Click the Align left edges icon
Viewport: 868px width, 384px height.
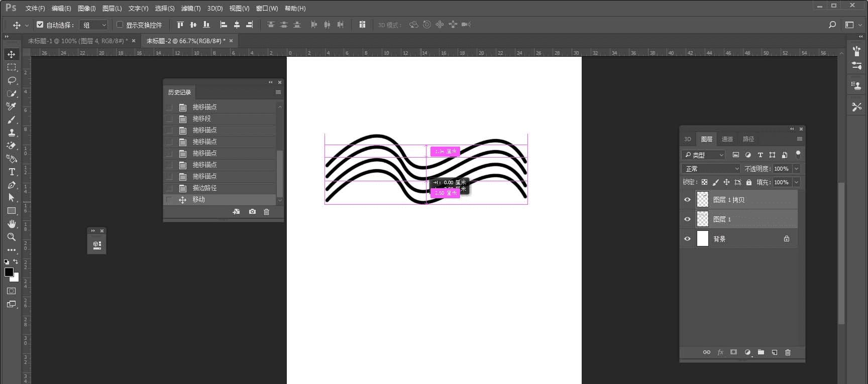coord(224,25)
